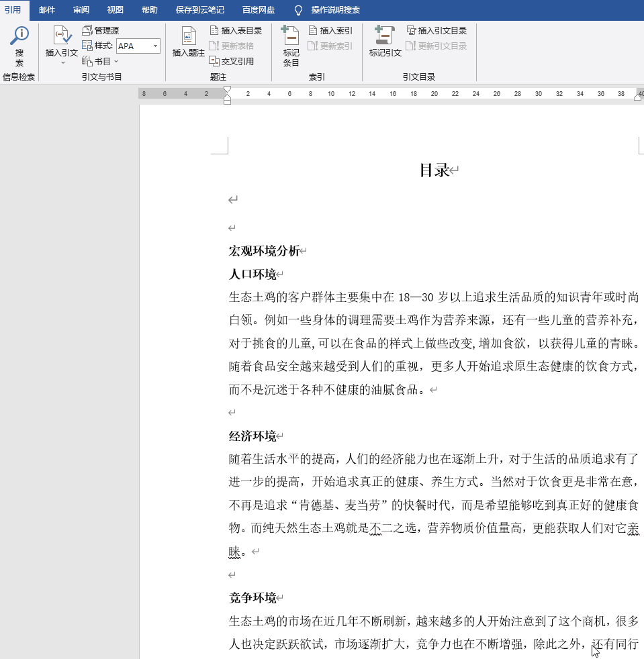This screenshot has height=659, width=644.
Task: Click 插入索引 insert index
Action: click(330, 30)
